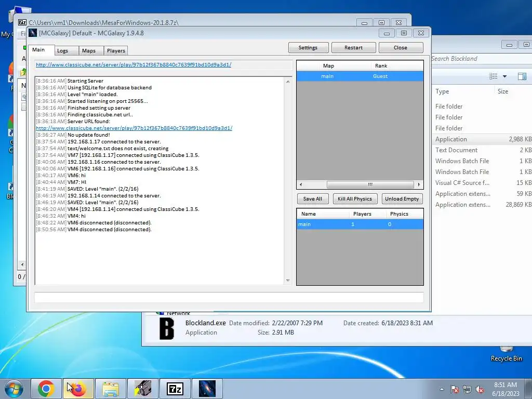The width and height of the screenshot is (532, 399).
Task: Launch Google Chrome from the taskbar
Action: point(46,389)
